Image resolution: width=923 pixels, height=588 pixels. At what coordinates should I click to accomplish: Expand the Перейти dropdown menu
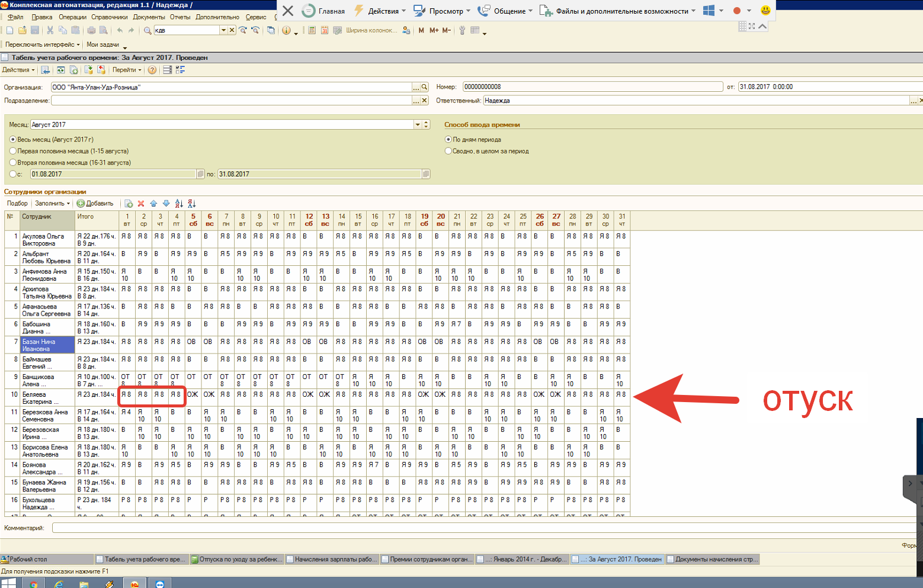(x=127, y=70)
